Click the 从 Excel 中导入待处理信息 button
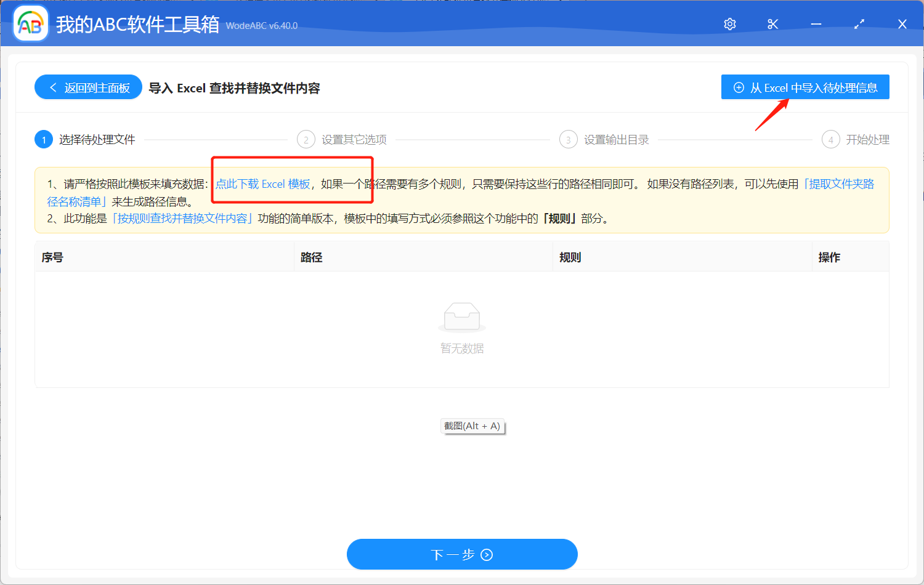Image resolution: width=924 pixels, height=585 pixels. 805,87
